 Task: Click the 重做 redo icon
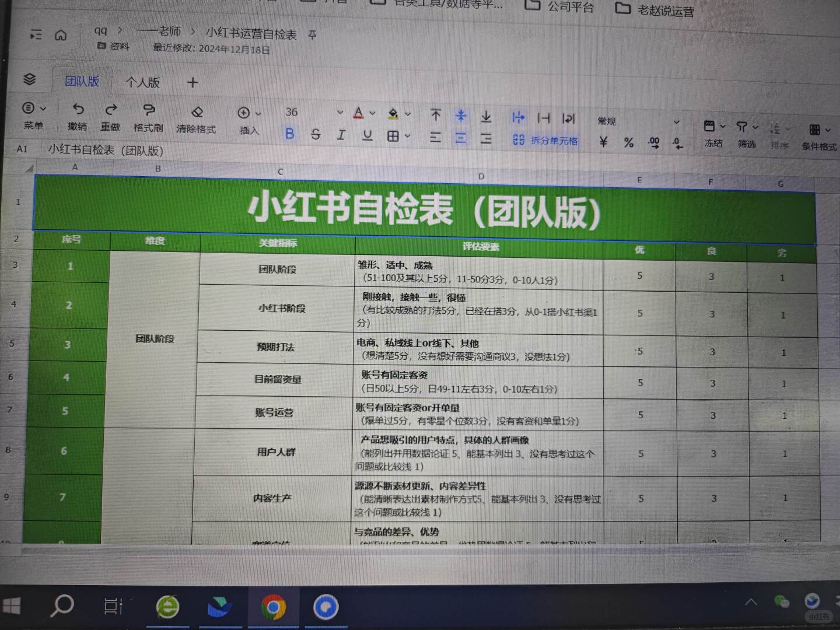click(111, 109)
